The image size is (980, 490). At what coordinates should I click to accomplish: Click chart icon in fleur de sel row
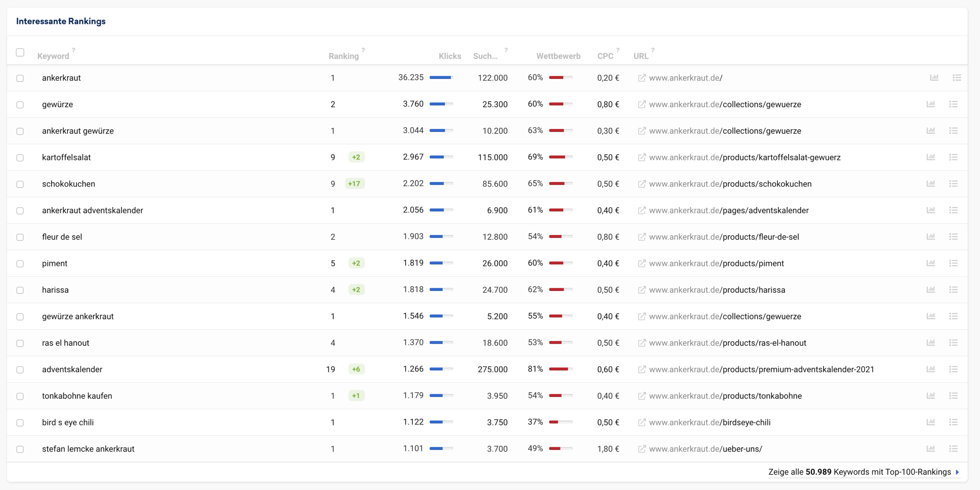tap(931, 237)
